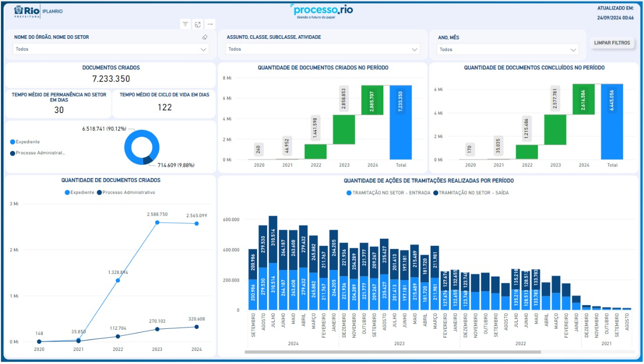Clear selections with the eraser icon
Image resolution: width=644 pixels, height=364 pixels.
click(205, 37)
